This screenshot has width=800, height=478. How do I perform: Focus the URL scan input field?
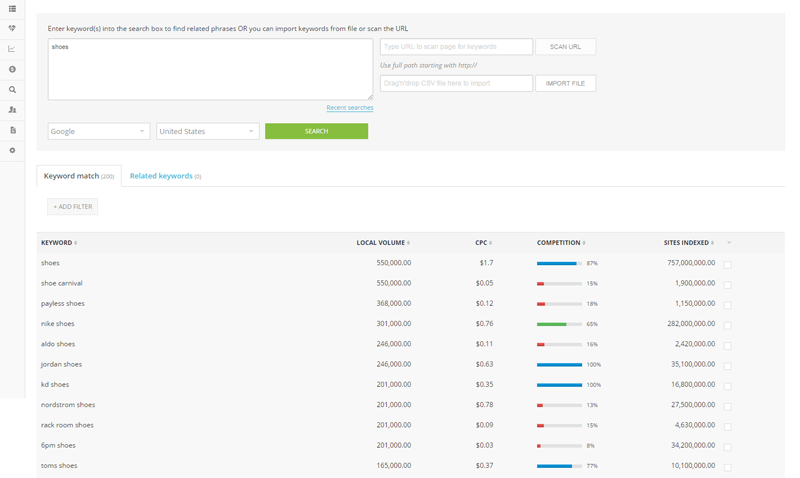click(x=456, y=47)
